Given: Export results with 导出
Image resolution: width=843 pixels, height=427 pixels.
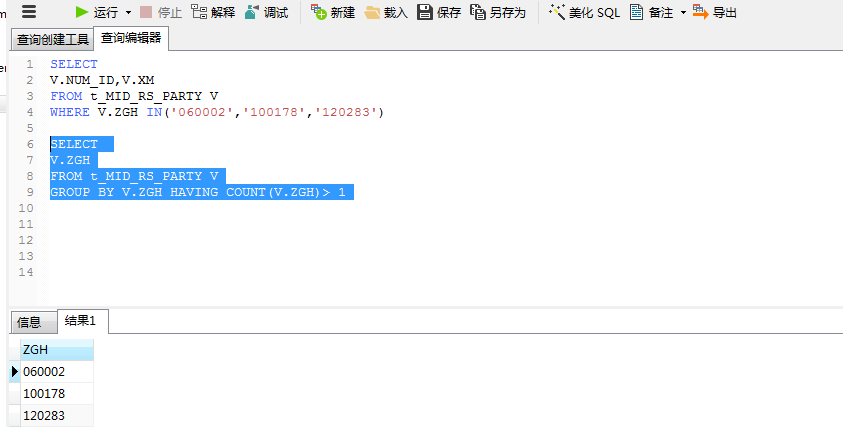Looking at the screenshot, I should tap(715, 13).
